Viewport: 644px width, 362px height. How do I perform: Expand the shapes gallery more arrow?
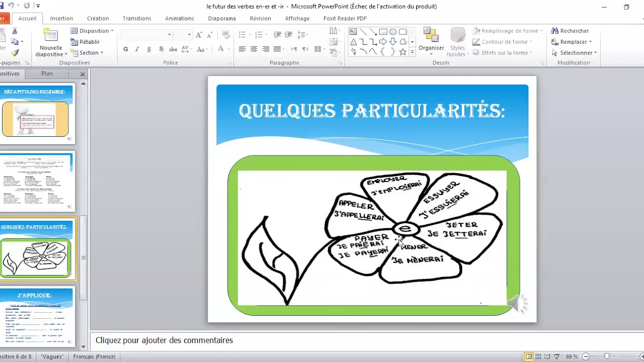coord(412,52)
